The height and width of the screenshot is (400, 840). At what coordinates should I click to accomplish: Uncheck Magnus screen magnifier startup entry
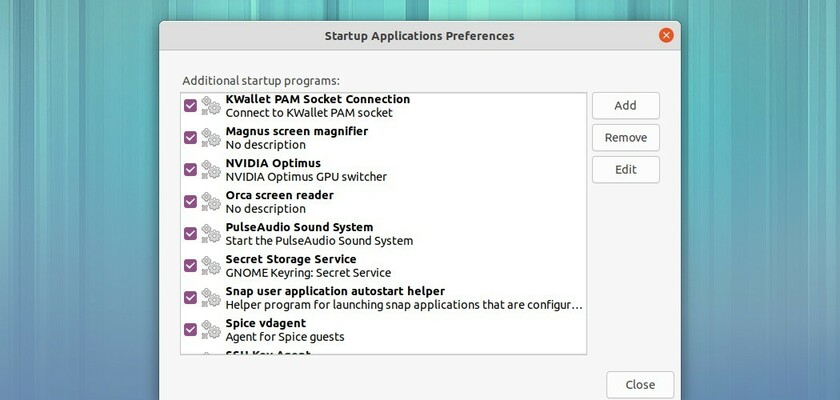pos(191,138)
